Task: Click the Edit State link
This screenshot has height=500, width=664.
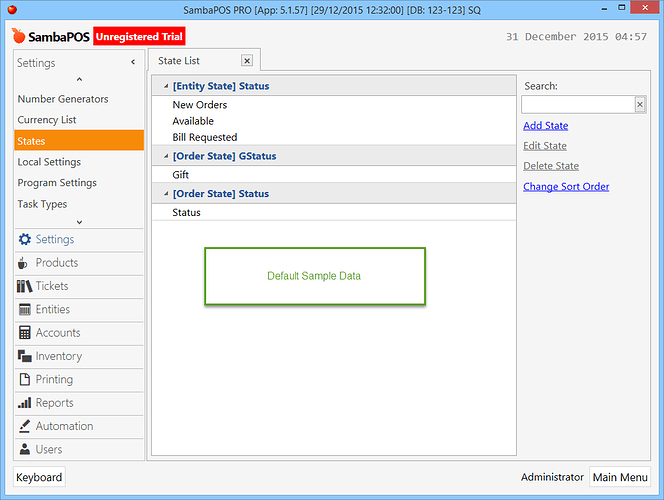Action: 545,146
